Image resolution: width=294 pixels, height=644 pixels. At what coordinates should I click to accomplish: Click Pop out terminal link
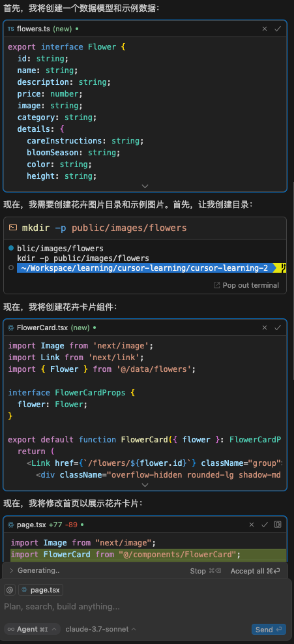tap(246, 285)
